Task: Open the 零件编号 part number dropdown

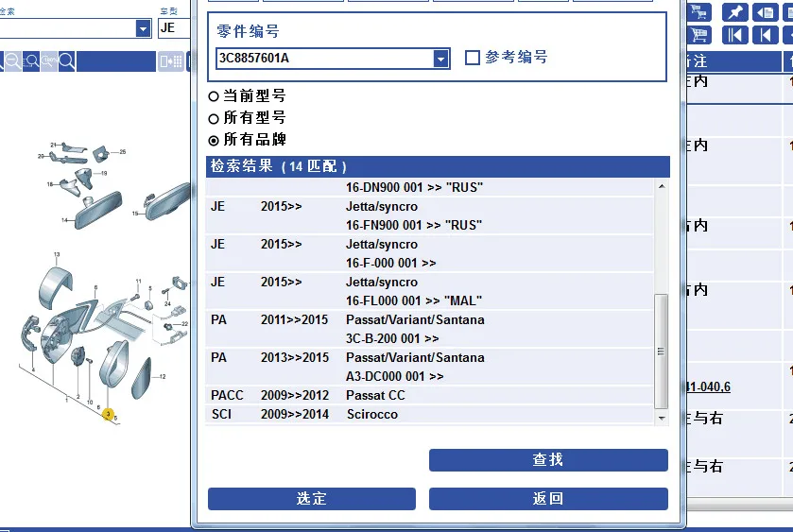Action: pyautogui.click(x=441, y=59)
